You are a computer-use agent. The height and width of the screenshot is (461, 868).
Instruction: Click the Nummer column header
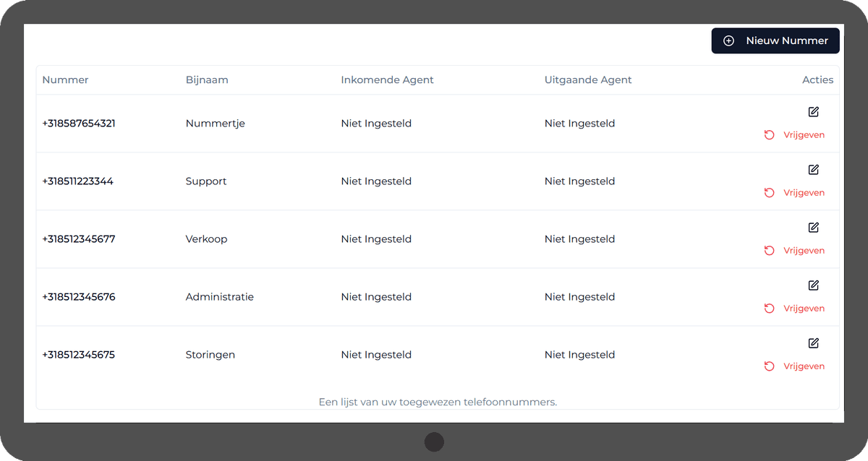point(65,80)
